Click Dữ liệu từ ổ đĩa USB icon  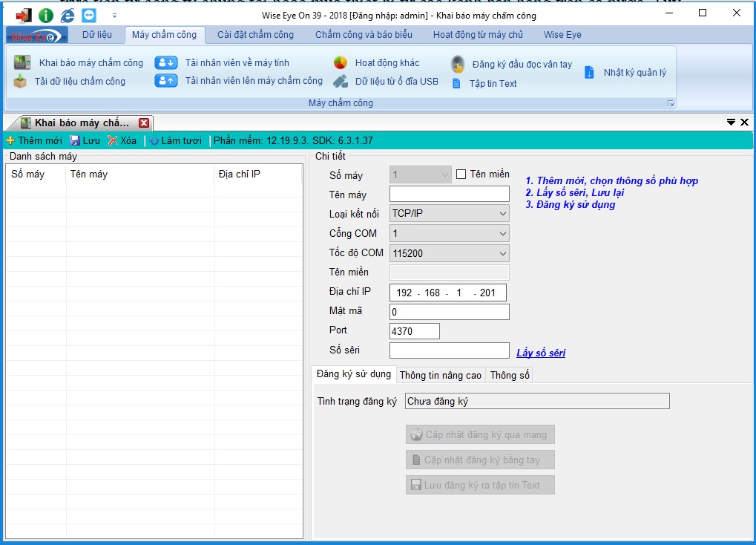pyautogui.click(x=341, y=82)
